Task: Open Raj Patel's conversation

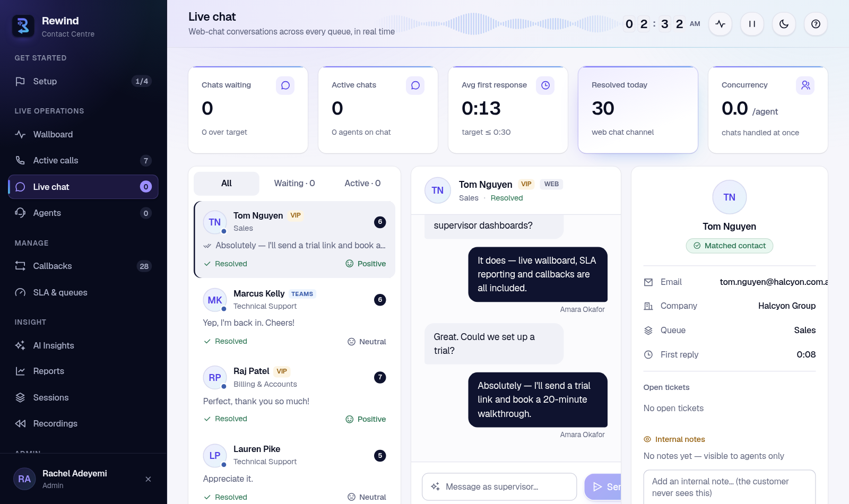Action: [294, 395]
